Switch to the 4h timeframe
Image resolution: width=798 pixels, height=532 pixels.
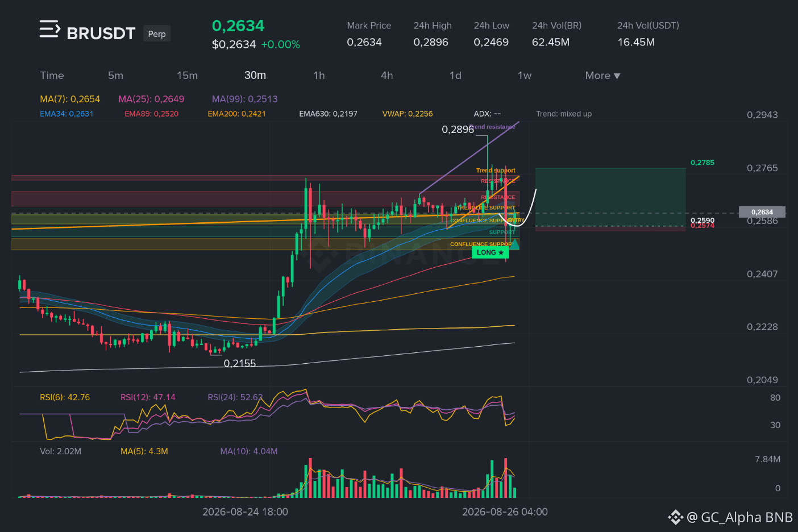point(387,76)
